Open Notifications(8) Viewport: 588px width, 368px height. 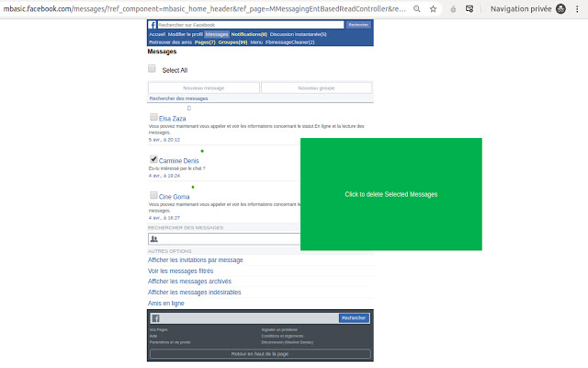(249, 34)
